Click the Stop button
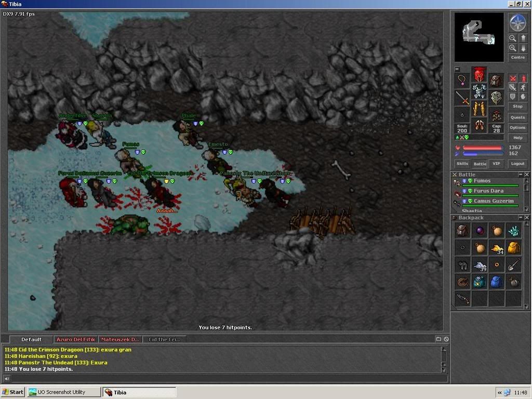This screenshot has height=399, width=532. tap(518, 107)
